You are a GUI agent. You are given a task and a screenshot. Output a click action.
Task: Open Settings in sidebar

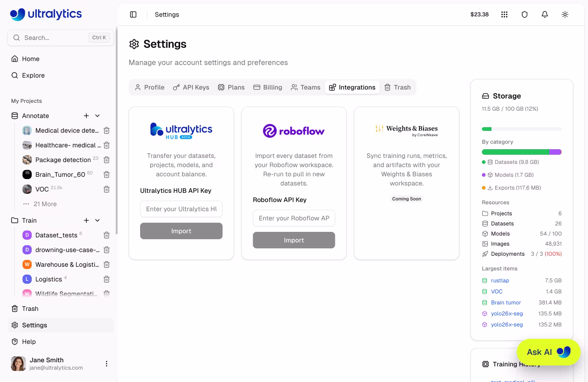(61, 325)
